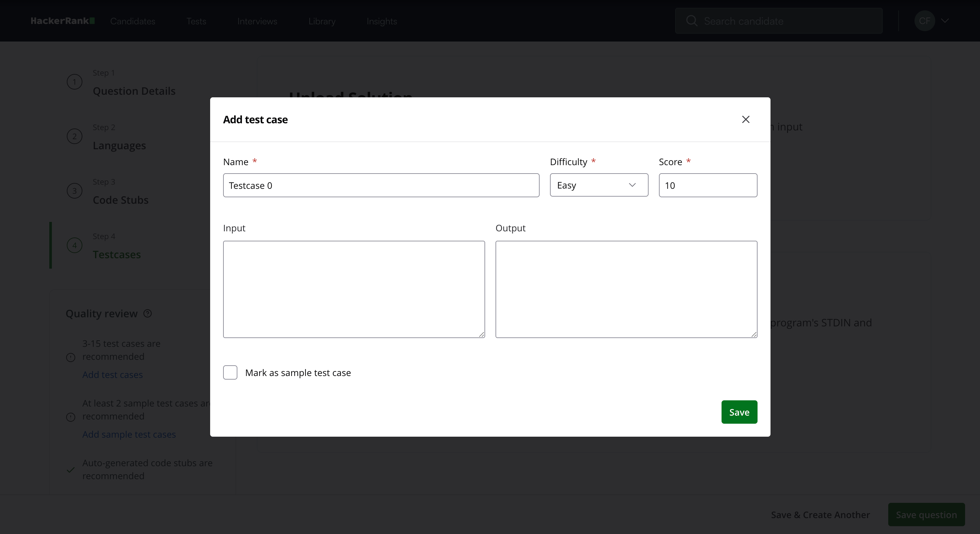Check Mark as sample test case
Viewport: 980px width, 534px height.
coord(230,373)
